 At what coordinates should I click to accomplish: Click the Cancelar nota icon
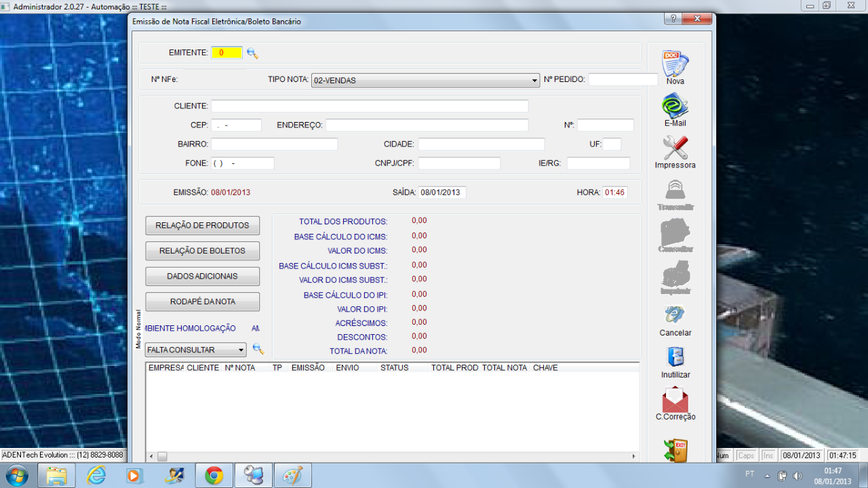[675, 316]
